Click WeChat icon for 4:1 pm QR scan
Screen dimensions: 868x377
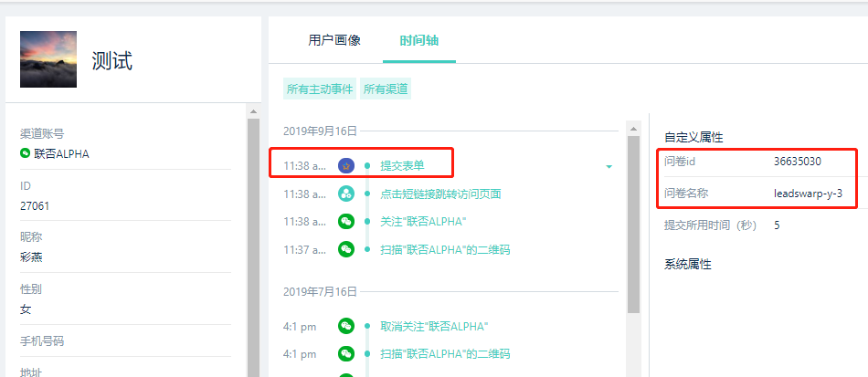(346, 354)
